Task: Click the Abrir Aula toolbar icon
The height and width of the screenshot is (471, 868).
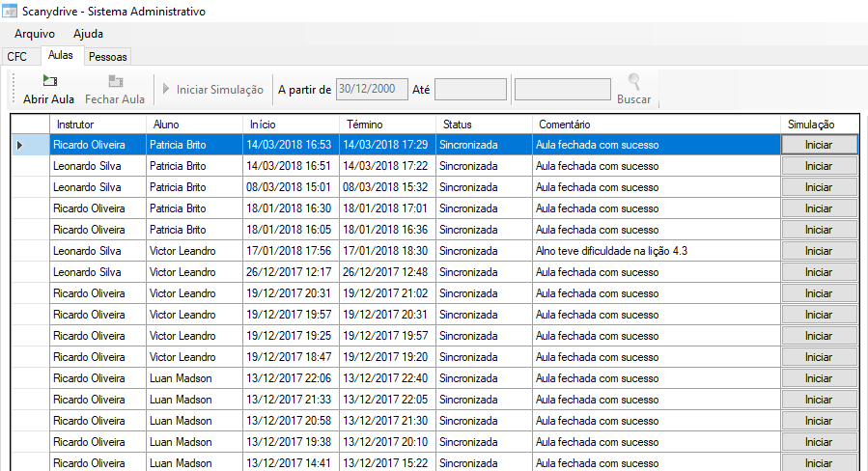Action: [49, 82]
